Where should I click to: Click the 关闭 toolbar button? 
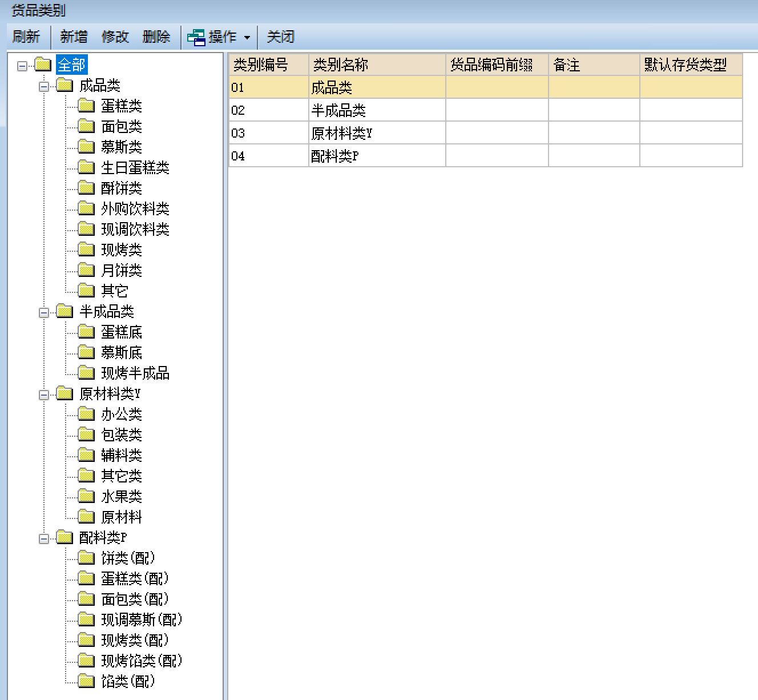(281, 37)
